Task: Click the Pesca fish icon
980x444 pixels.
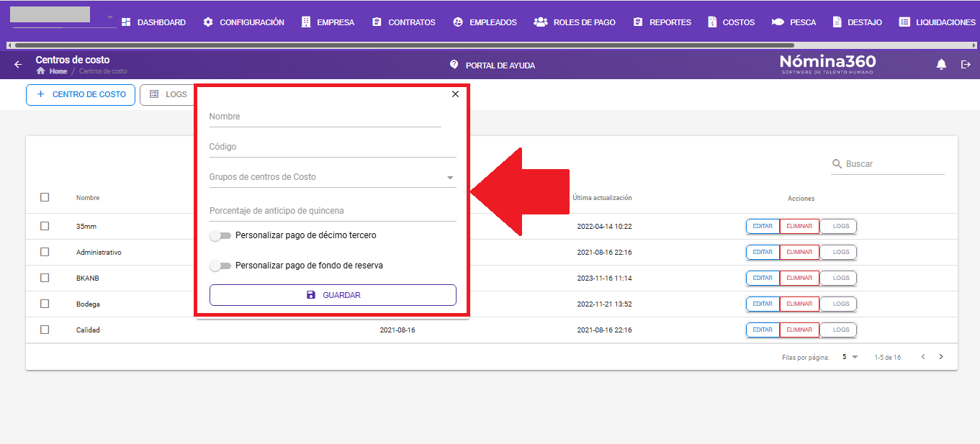Action: click(778, 22)
